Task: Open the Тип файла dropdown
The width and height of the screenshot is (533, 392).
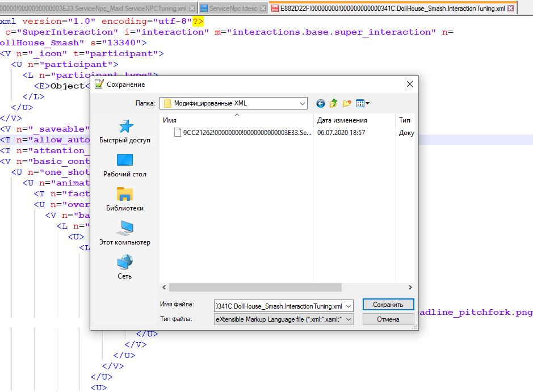Action: [x=348, y=319]
